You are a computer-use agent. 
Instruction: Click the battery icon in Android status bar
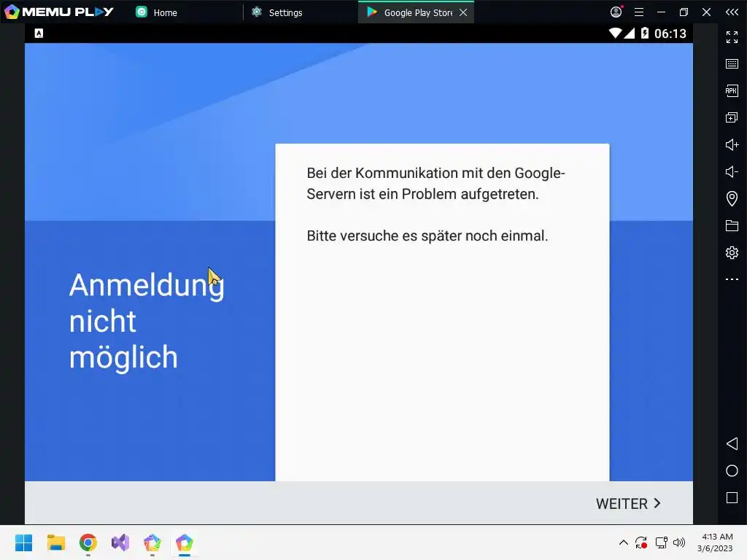645,33
